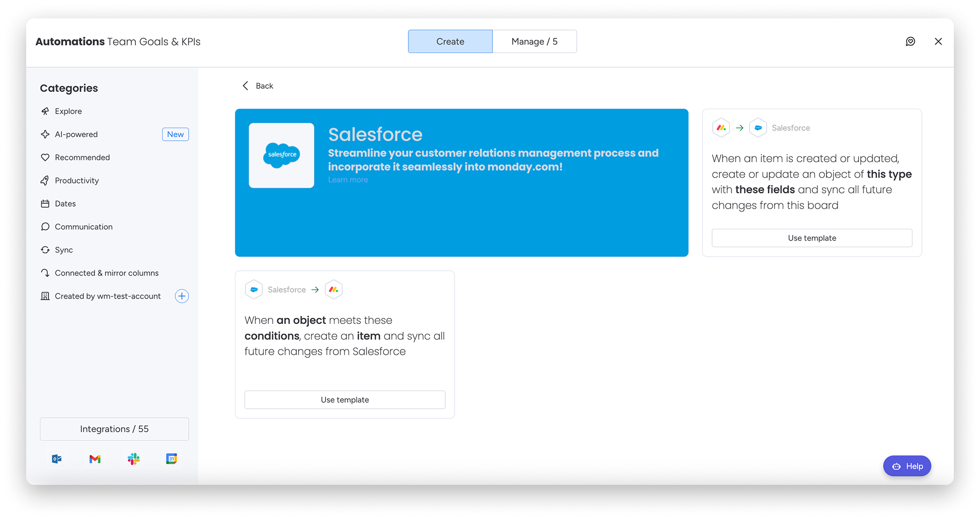980x519 pixels.
Task: Switch to the Manage / 5 tab
Action: [x=534, y=41]
